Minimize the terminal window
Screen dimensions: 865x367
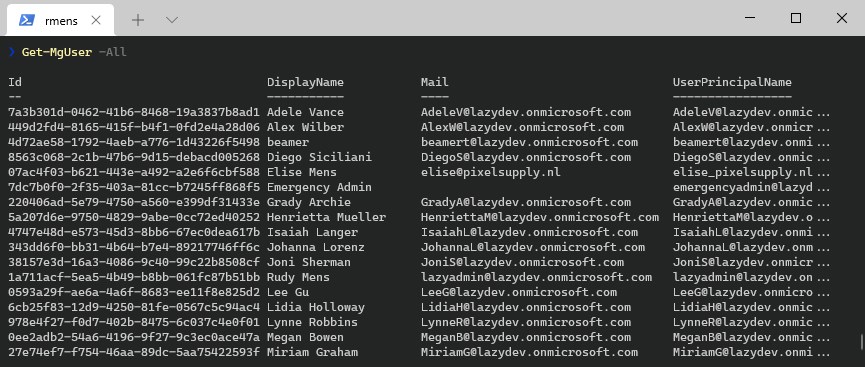pyautogui.click(x=750, y=18)
